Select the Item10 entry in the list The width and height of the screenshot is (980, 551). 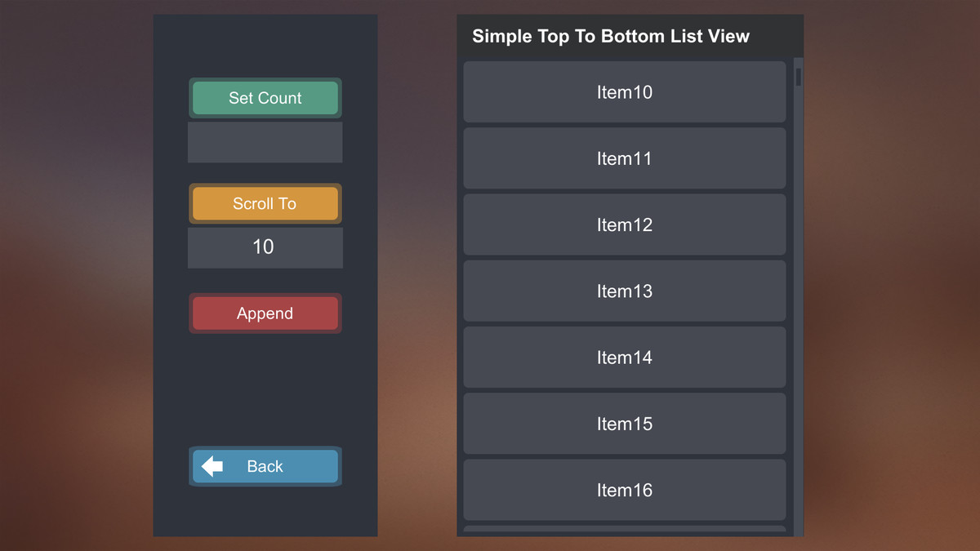tap(624, 91)
